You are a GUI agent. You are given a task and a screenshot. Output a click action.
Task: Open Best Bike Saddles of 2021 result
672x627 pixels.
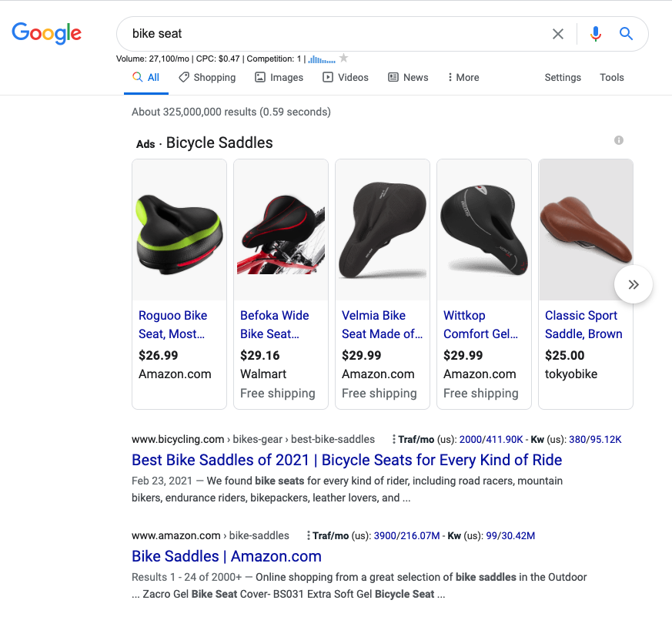pos(346,460)
